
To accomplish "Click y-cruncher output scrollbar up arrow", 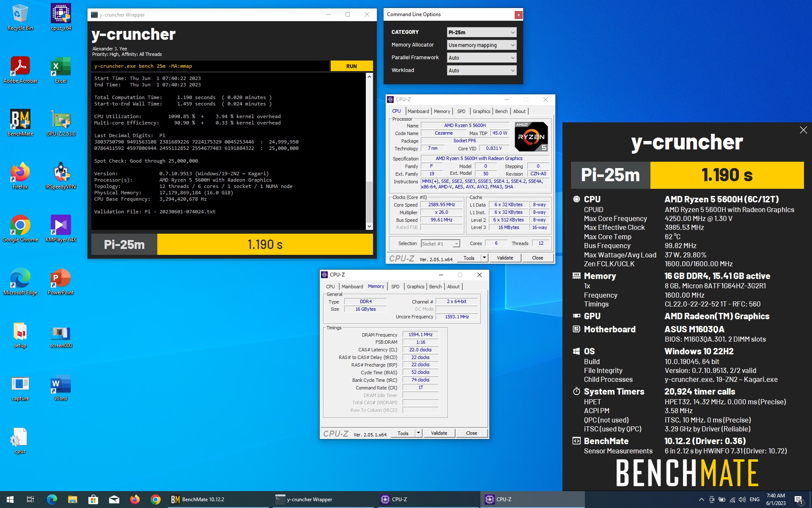I will click(369, 77).
